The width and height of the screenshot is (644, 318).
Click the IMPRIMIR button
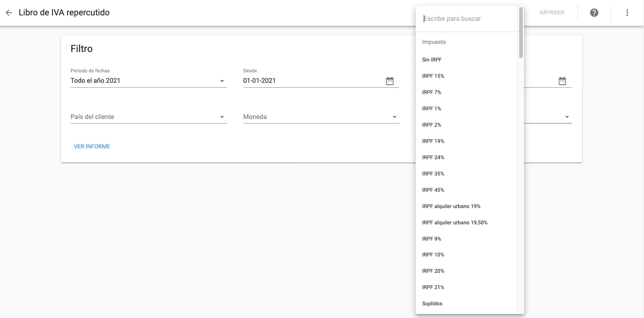pyautogui.click(x=552, y=13)
